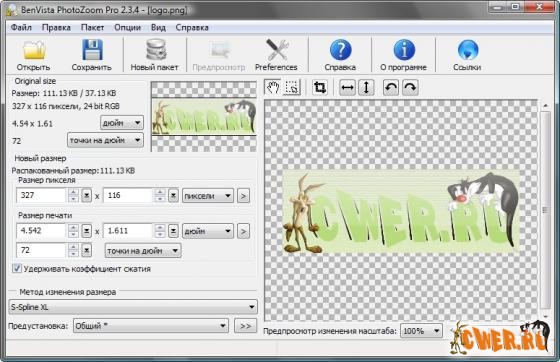The height and width of the screenshot is (362, 560).
Task: Click the resolution field showing 72
Action: [41, 250]
